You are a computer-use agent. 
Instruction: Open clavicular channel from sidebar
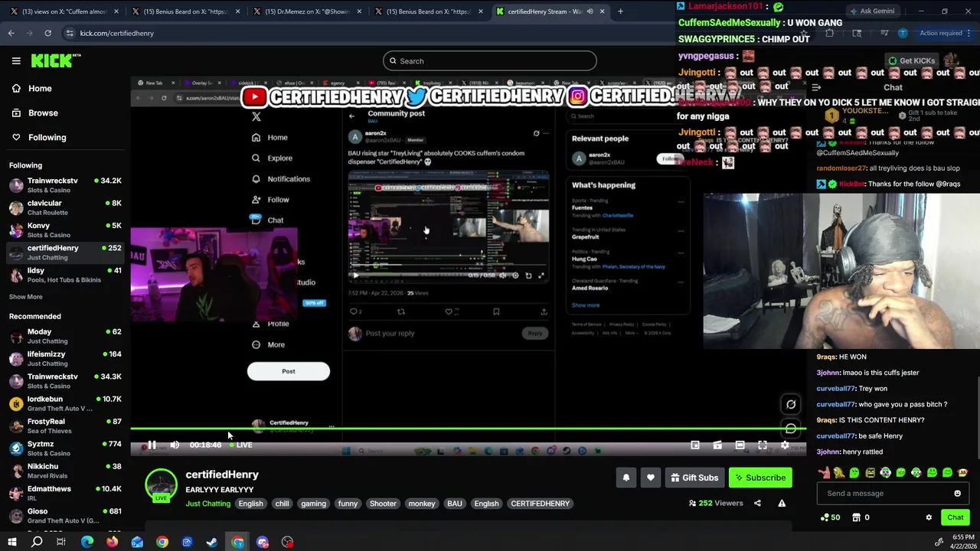click(65, 207)
